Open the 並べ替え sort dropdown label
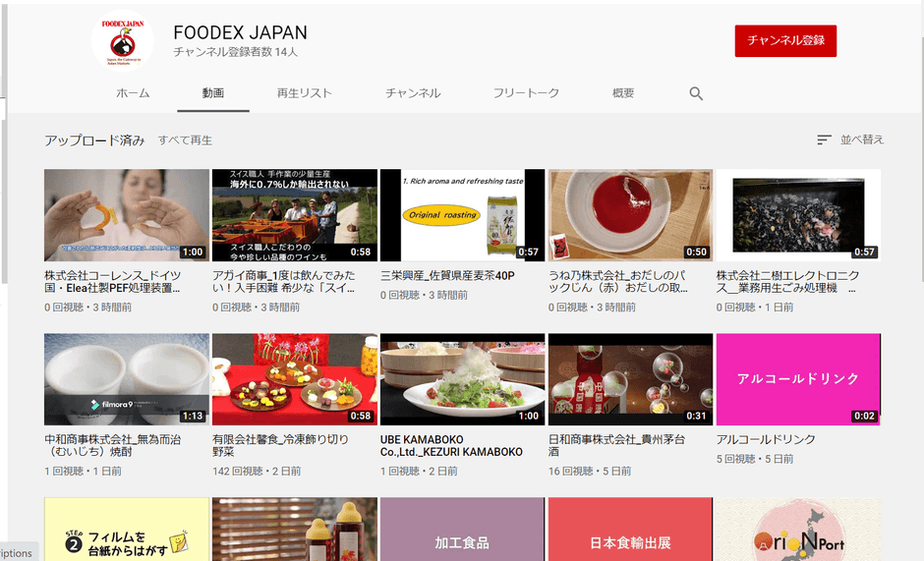Screen dimensions: 924x561 (x=862, y=140)
